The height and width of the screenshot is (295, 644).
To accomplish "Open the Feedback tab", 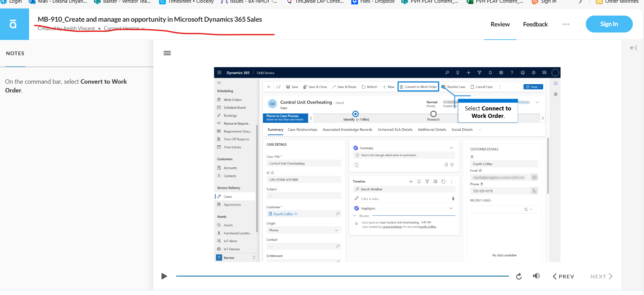I will [535, 24].
